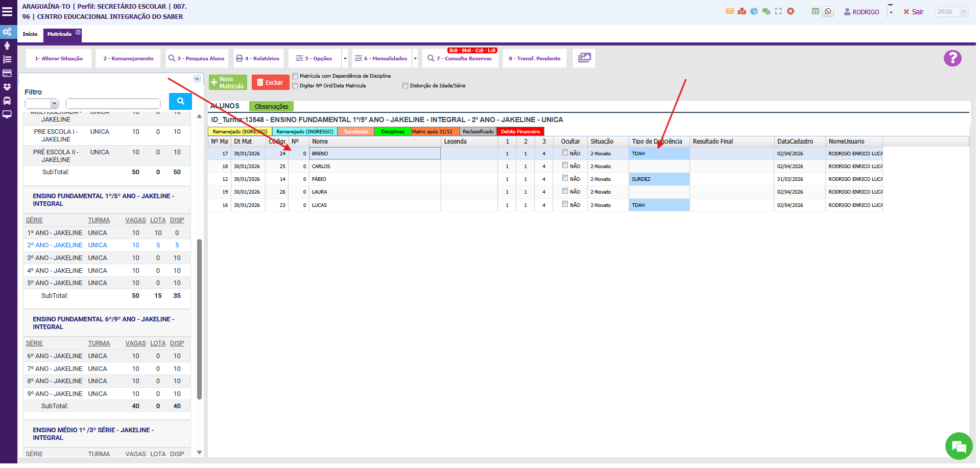Screen dimensions: 980x468
Task: Click the green Disciplinas legend swatch
Action: pos(392,132)
